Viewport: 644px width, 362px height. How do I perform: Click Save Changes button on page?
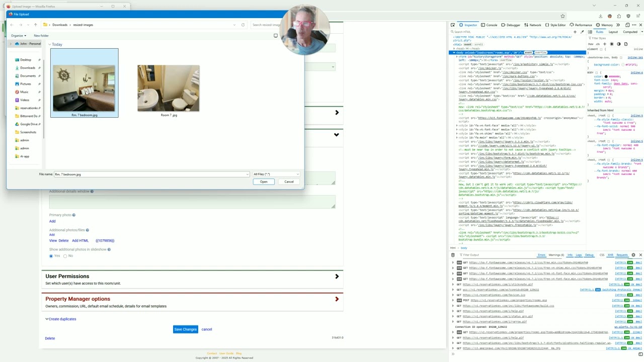185,329
